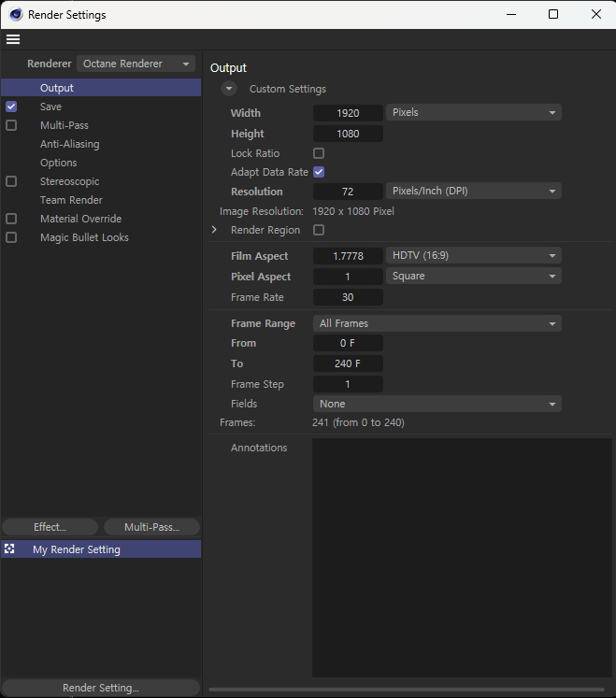Select My Render Setting in the list
The height and width of the screenshot is (698, 616).
[101, 549]
